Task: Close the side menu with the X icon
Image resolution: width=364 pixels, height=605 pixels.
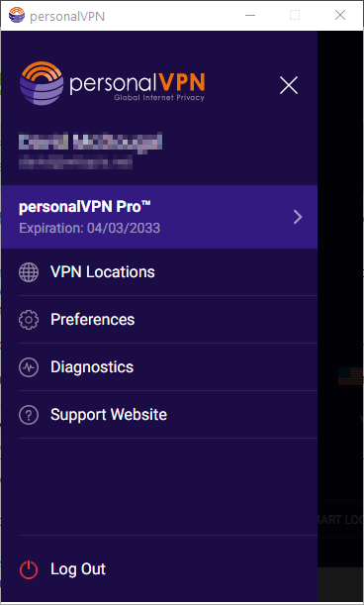Action: [289, 85]
